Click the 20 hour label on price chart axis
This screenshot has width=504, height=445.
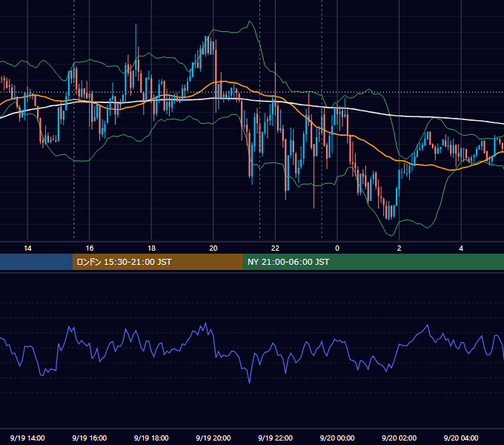(213, 248)
